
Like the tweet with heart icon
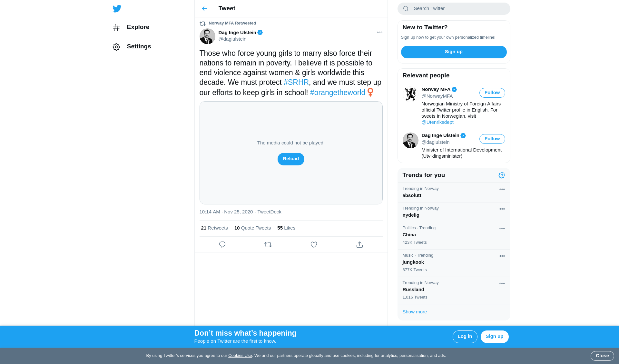pos(314,245)
